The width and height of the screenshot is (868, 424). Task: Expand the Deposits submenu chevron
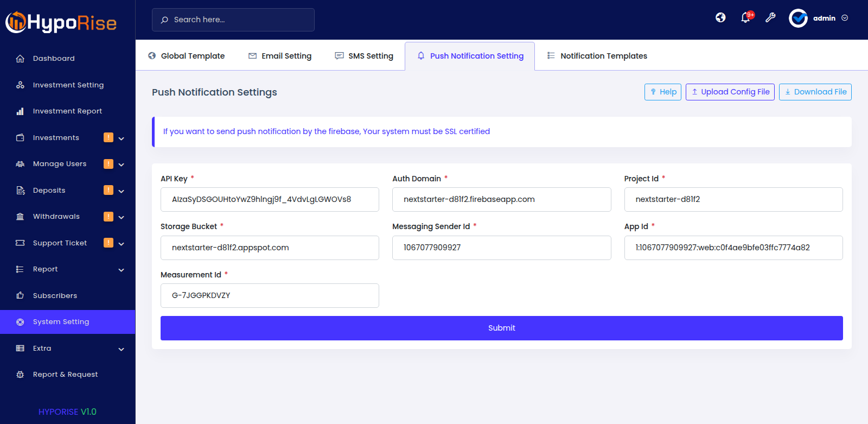(122, 191)
